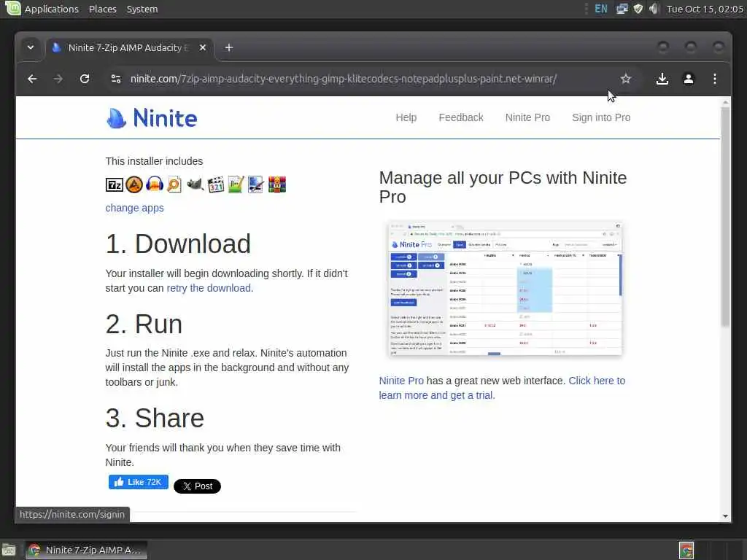The width and height of the screenshot is (747, 560).
Task: Open the Help page link
Action: [x=406, y=117]
